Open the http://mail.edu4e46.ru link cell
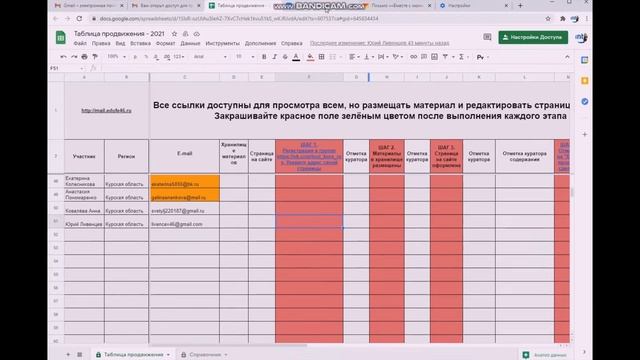 107,110
